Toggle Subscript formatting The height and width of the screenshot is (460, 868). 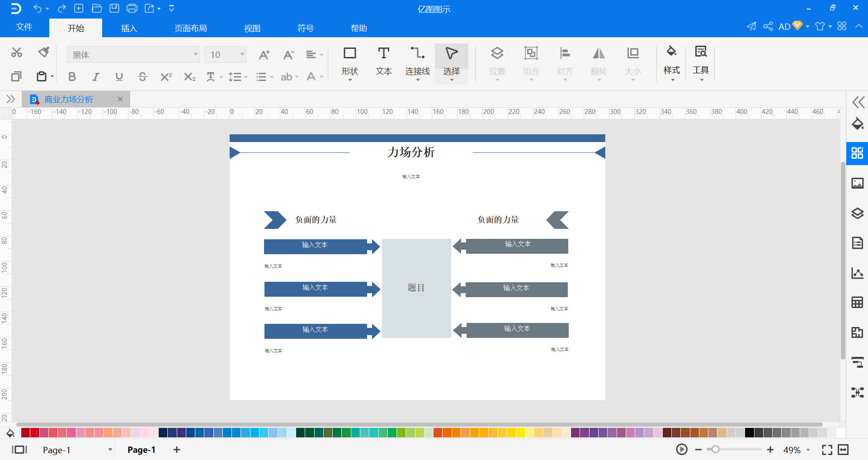(190, 76)
